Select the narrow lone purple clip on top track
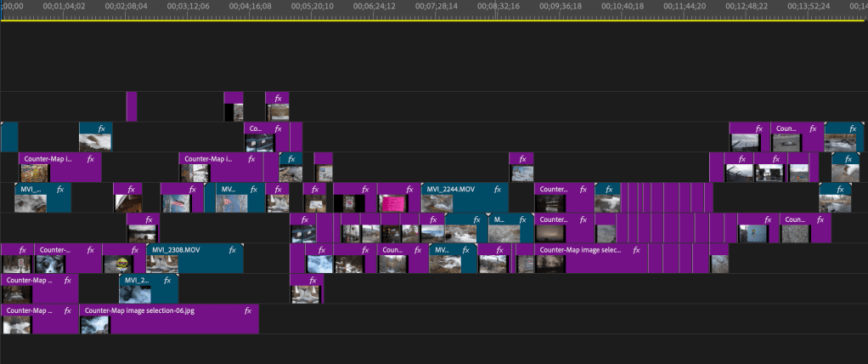Image resolution: width=868 pixels, height=364 pixels. [x=132, y=106]
